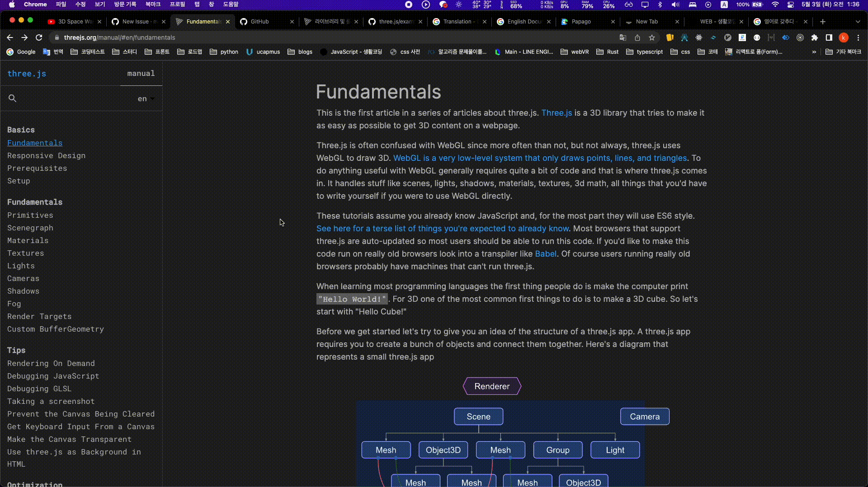Open macOS Control Center icon
Image resolution: width=868 pixels, height=487 pixels.
click(x=791, y=5)
